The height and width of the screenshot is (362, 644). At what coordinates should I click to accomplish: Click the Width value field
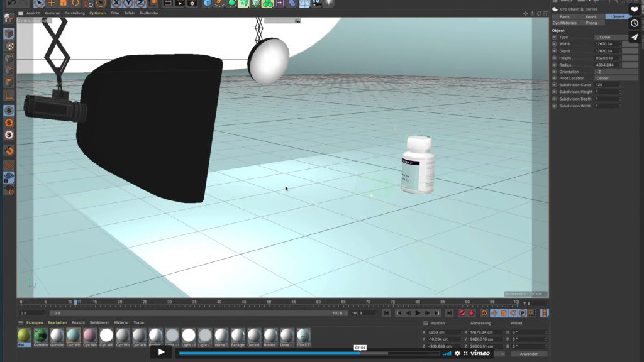[x=607, y=44]
